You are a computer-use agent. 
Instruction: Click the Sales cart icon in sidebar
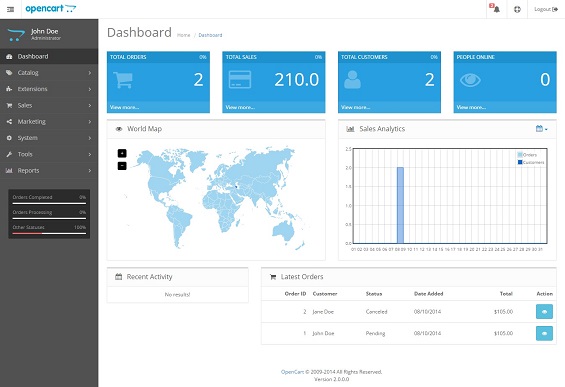(9, 106)
